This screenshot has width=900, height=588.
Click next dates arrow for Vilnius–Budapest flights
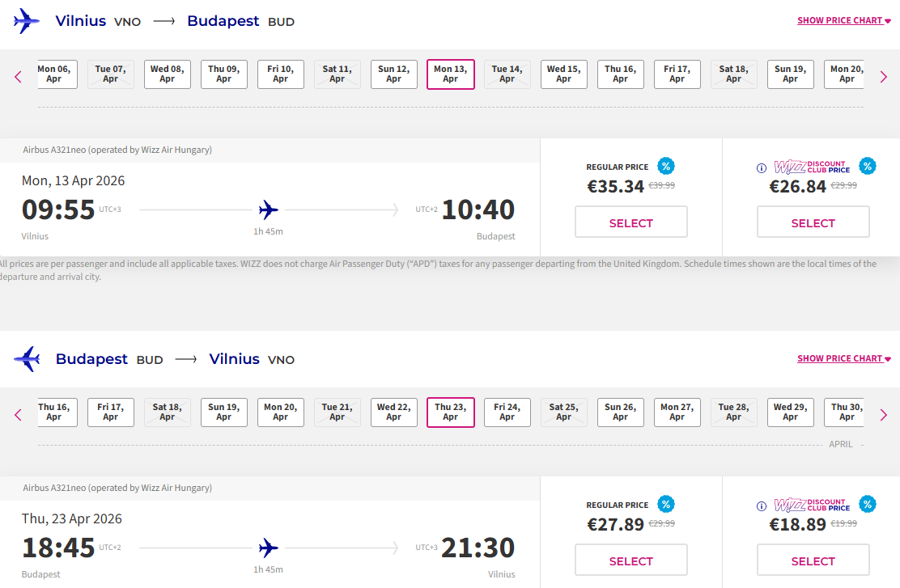coord(884,78)
